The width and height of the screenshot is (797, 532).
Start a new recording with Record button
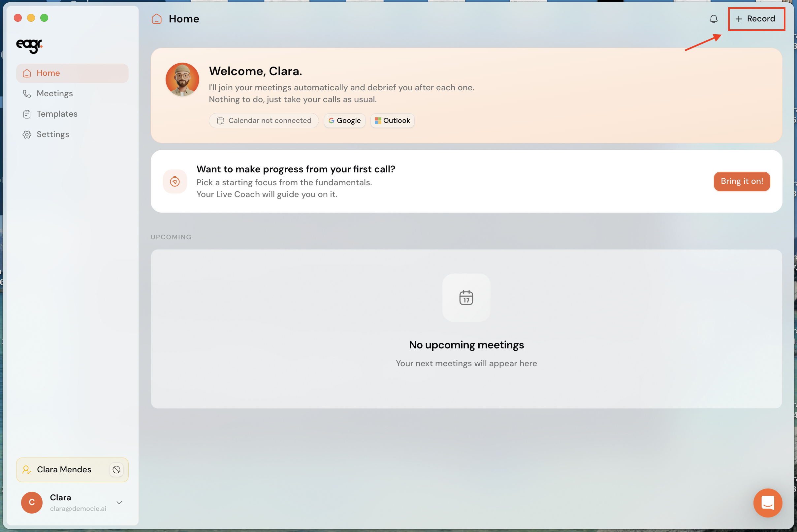(x=755, y=19)
